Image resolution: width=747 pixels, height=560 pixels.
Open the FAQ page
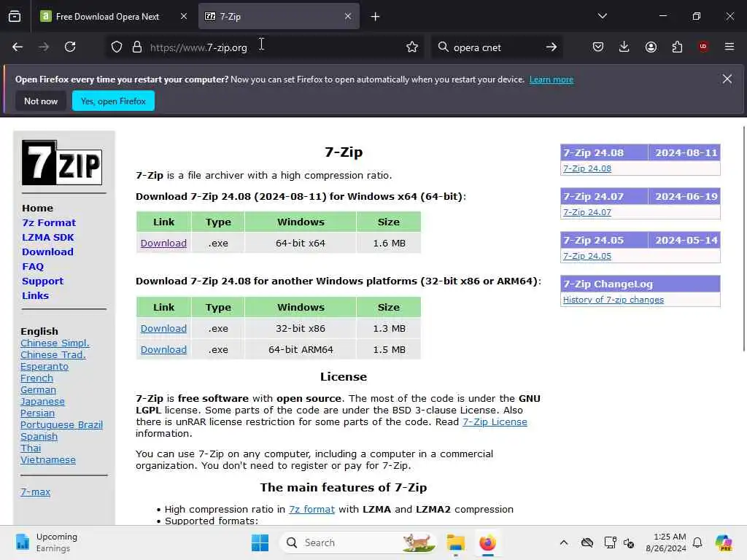33,267
